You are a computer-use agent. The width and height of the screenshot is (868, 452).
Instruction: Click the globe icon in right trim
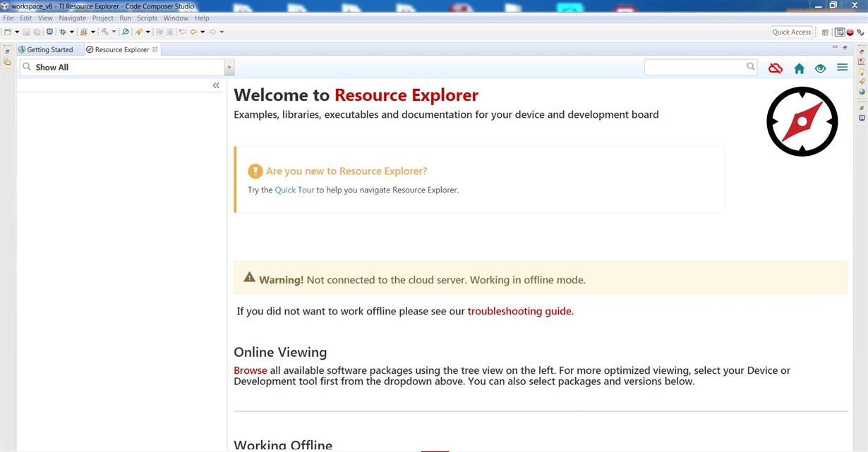pyautogui.click(x=862, y=92)
